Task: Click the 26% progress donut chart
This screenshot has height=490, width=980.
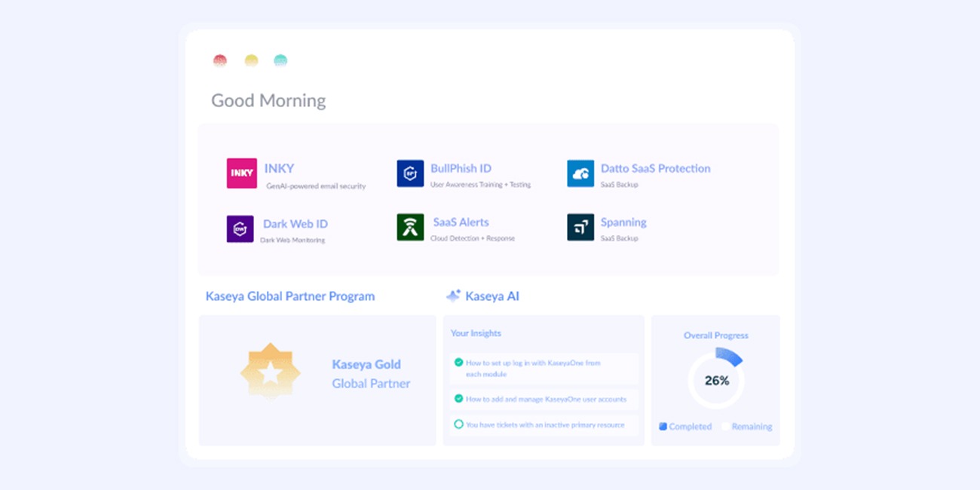Action: tap(716, 381)
